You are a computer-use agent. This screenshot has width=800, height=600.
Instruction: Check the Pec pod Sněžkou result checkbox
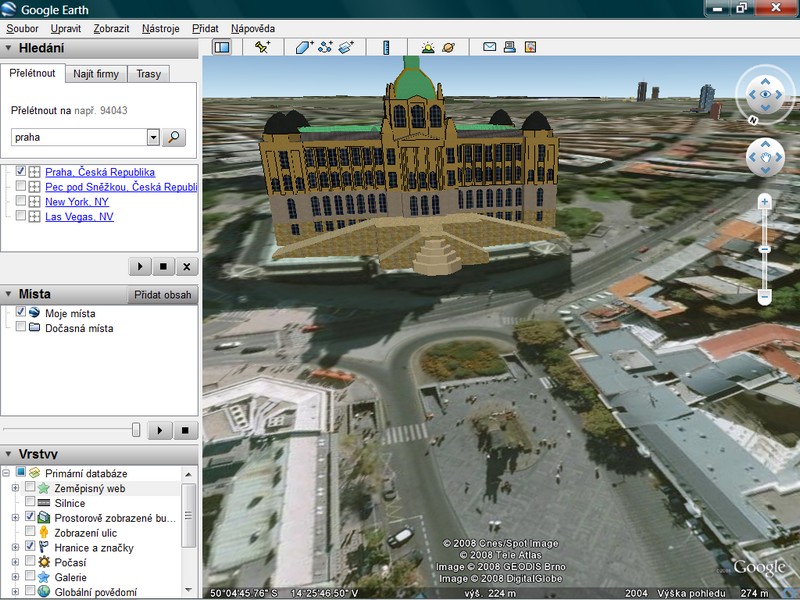(20, 186)
